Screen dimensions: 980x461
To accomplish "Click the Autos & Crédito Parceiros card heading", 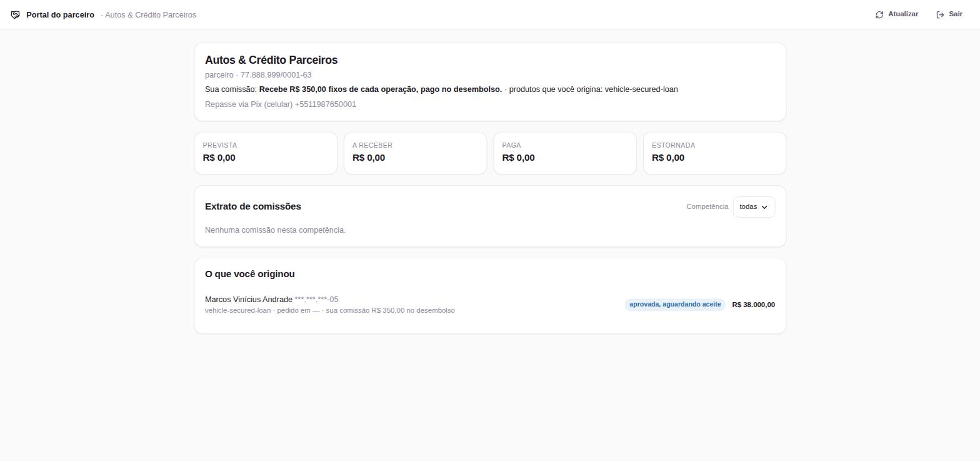I will point(271,60).
